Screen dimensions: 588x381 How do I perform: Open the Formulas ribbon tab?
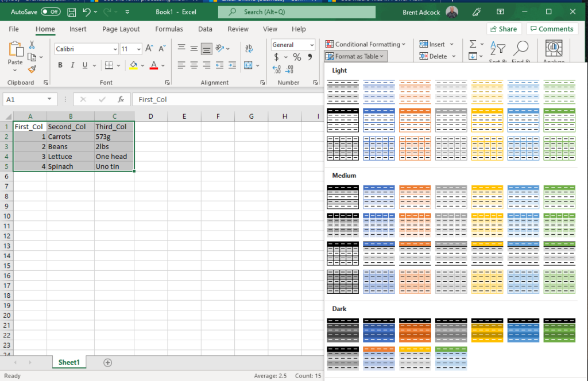coord(169,29)
